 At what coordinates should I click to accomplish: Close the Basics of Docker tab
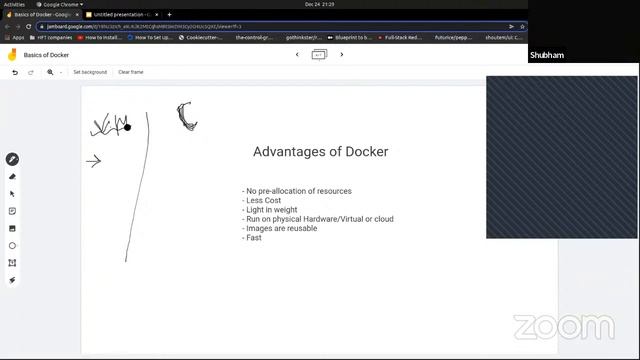point(77,15)
